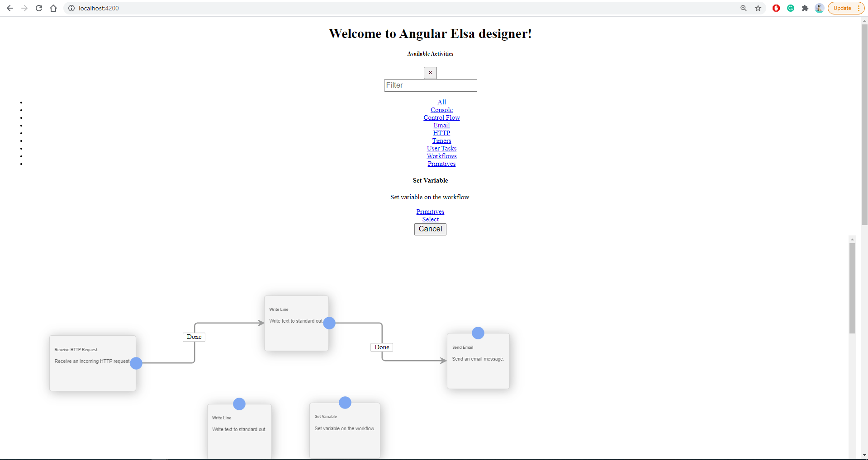Open the zoom magnifier in the address bar
Screen dimensions: 868x460
click(x=743, y=8)
